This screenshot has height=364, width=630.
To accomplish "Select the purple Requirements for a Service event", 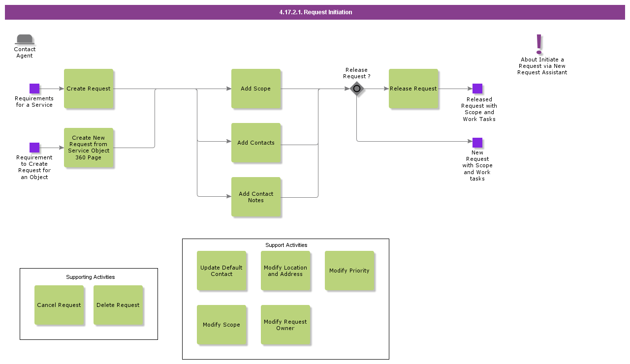I will 34,89.
